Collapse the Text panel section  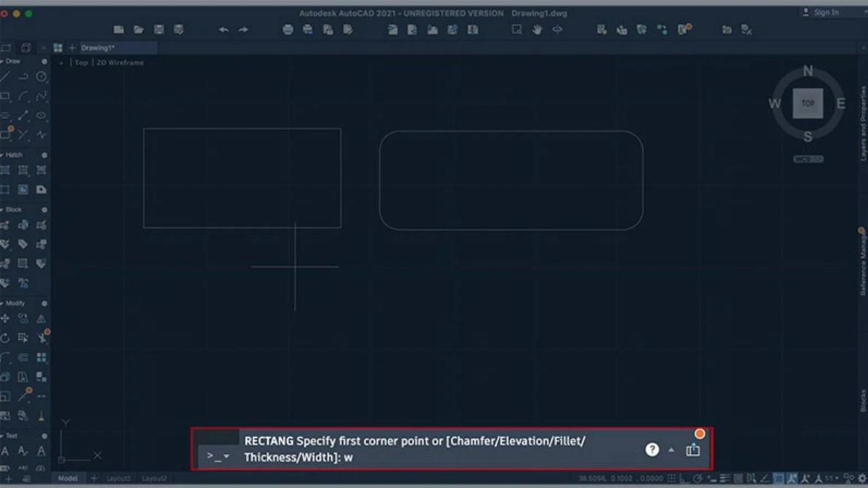[x=1, y=436]
